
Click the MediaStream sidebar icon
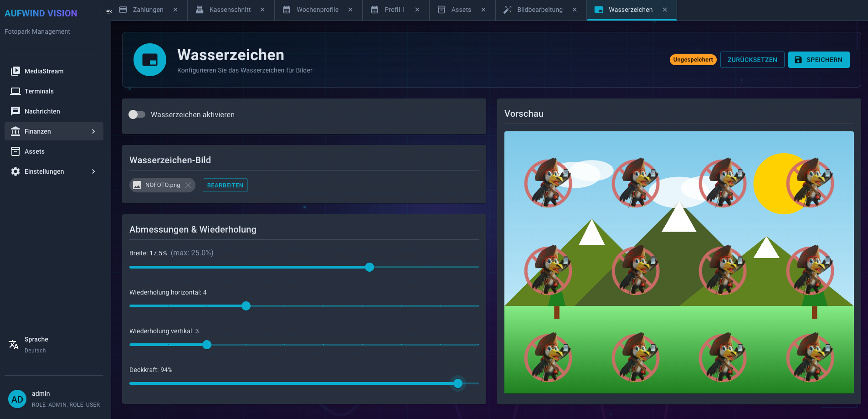tap(15, 71)
